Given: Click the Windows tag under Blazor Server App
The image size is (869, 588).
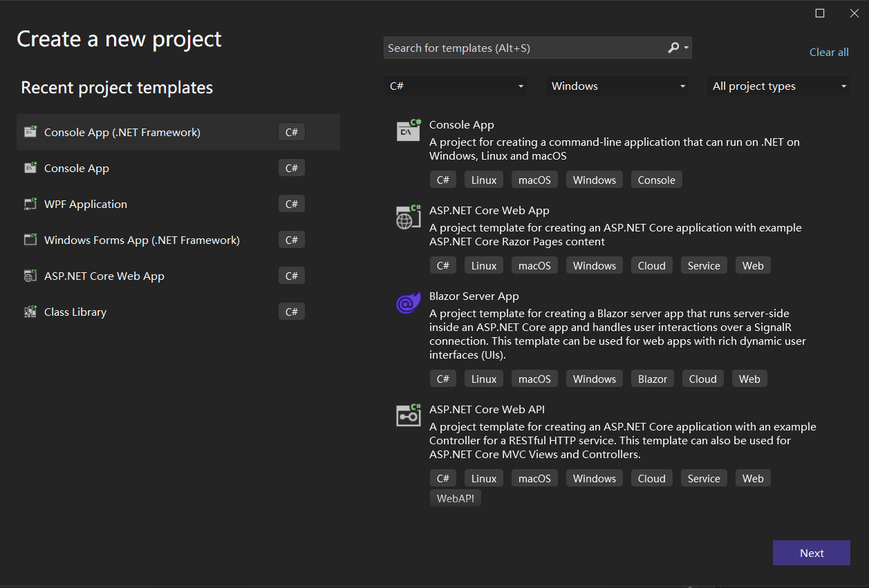Looking at the screenshot, I should (595, 379).
